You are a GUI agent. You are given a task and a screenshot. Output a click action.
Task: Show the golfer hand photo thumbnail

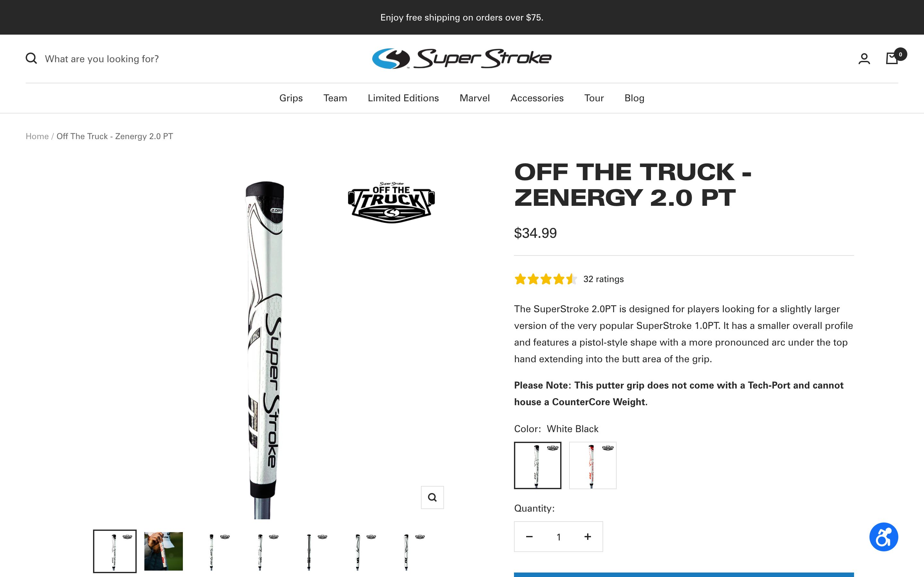click(163, 551)
